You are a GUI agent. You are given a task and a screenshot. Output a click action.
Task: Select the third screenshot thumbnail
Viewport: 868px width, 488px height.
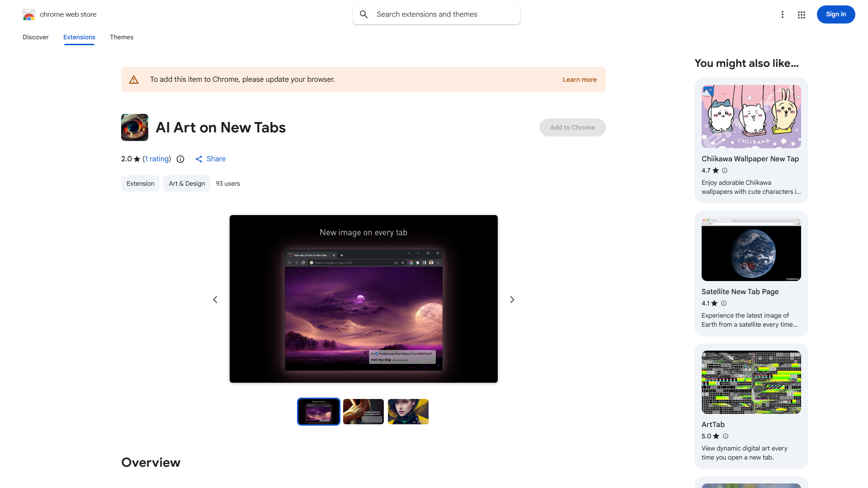point(408,411)
